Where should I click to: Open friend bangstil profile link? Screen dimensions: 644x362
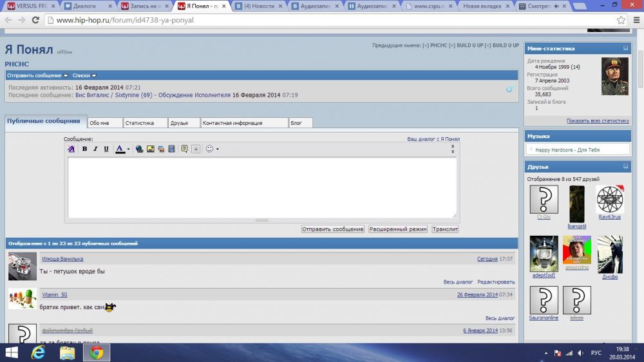(x=576, y=226)
